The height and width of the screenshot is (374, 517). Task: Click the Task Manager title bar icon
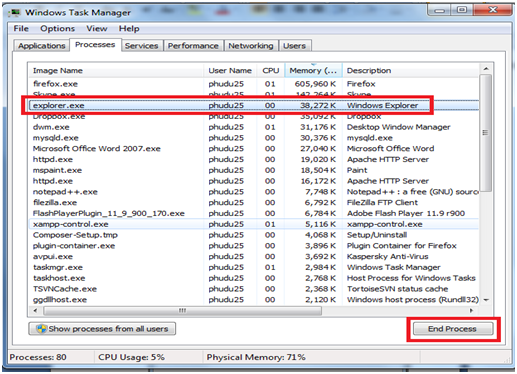coord(14,13)
